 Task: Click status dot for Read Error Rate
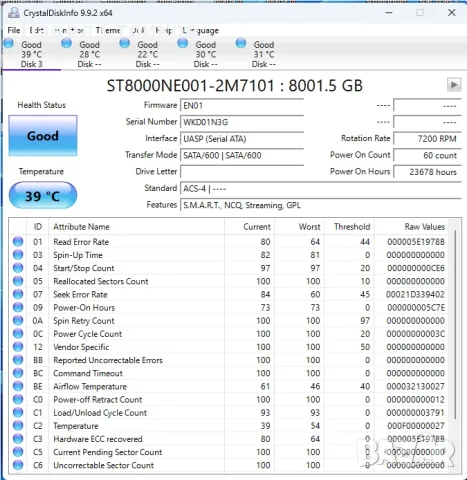pyautogui.click(x=18, y=242)
